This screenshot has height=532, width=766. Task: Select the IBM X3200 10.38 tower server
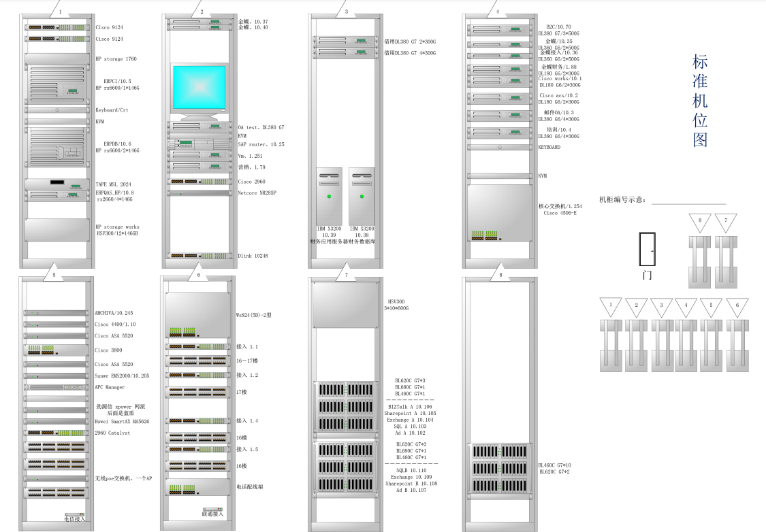(x=362, y=195)
